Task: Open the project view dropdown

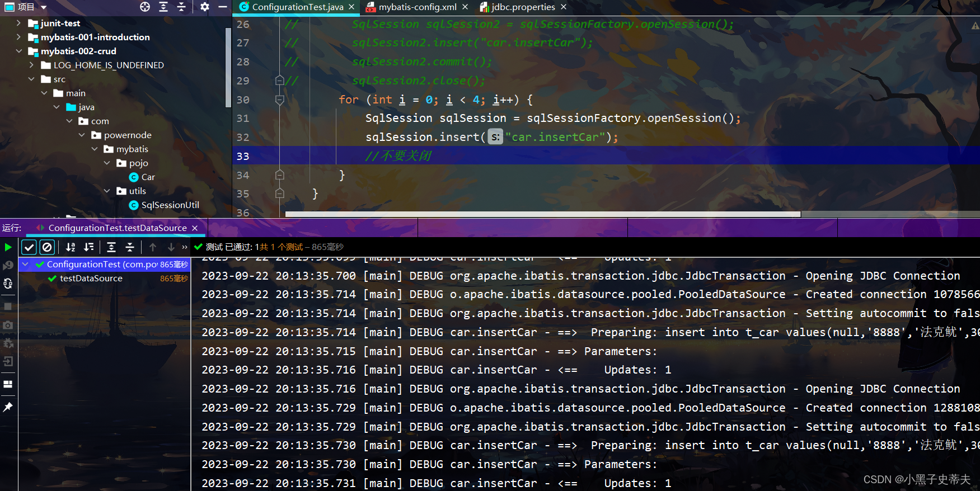Action: click(x=44, y=7)
